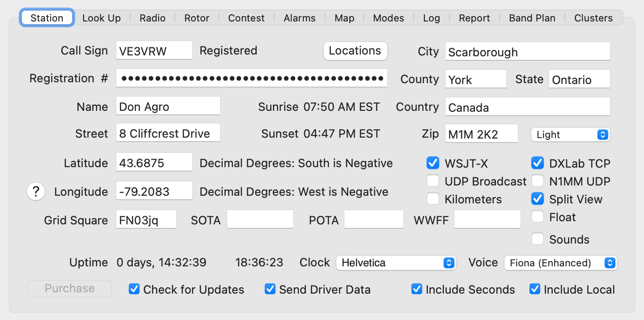Disable Check for Updates

click(134, 289)
